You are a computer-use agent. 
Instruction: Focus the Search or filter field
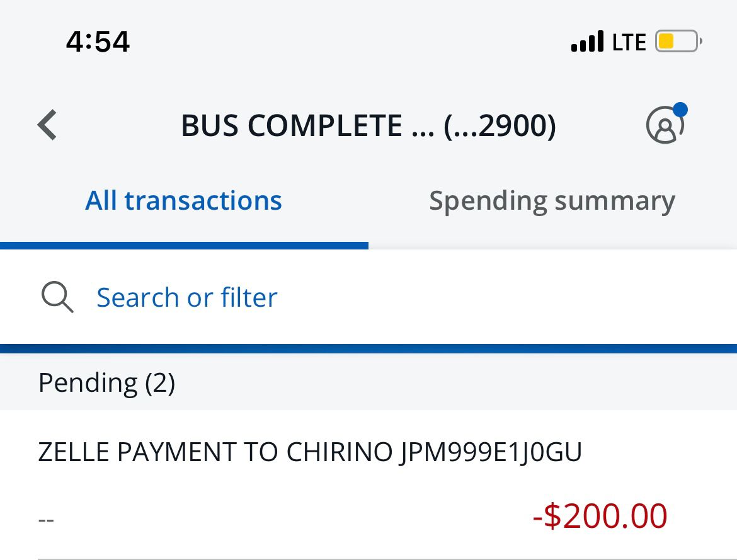[368, 297]
